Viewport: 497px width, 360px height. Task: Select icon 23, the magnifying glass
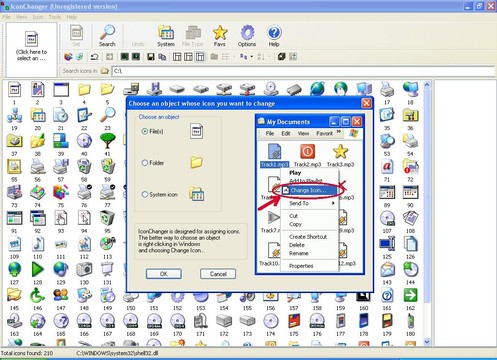click(x=107, y=115)
